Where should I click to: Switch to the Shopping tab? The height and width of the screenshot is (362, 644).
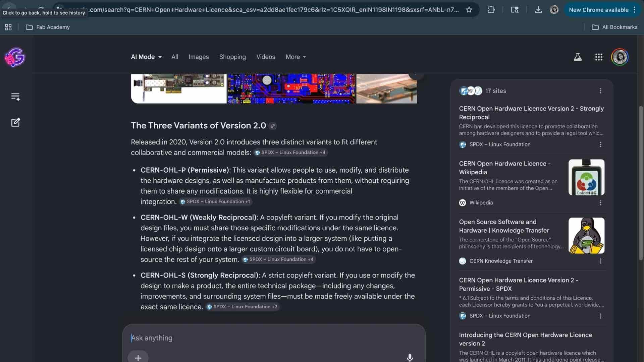(x=232, y=57)
